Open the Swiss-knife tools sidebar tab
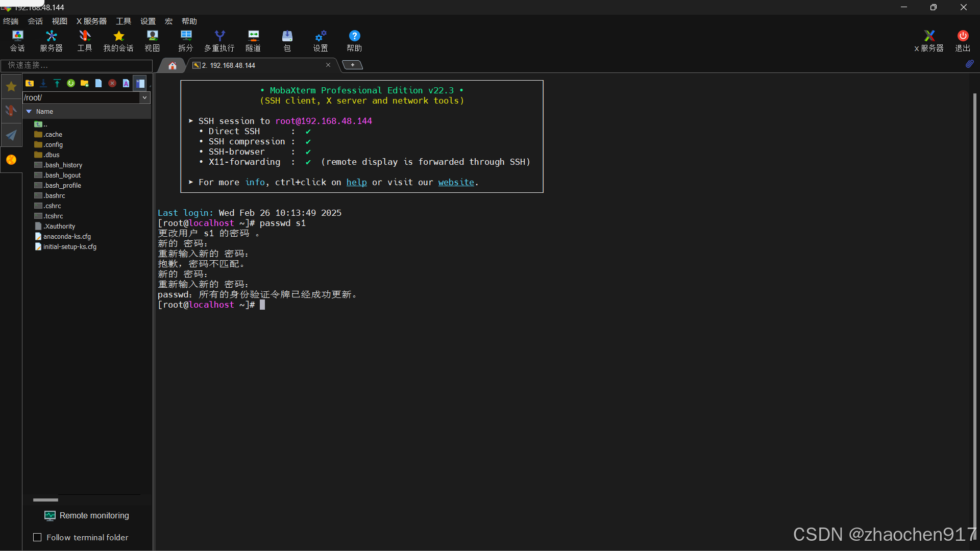The height and width of the screenshot is (551, 980). tap(11, 110)
